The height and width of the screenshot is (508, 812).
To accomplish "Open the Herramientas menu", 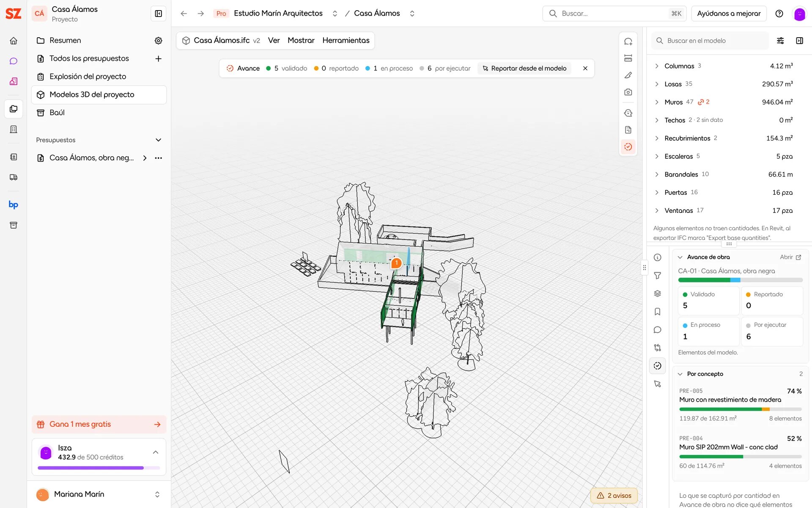I will [346, 41].
